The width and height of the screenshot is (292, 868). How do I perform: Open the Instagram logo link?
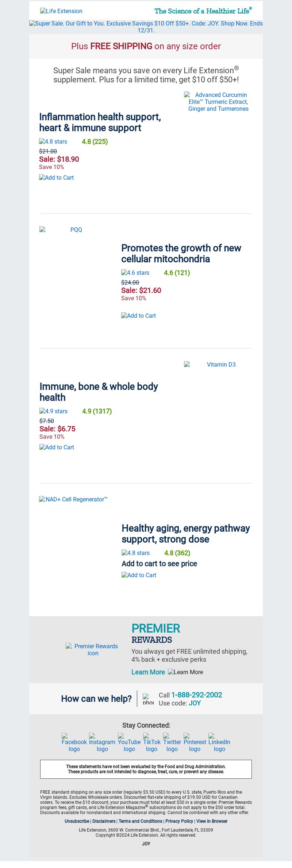point(102,743)
